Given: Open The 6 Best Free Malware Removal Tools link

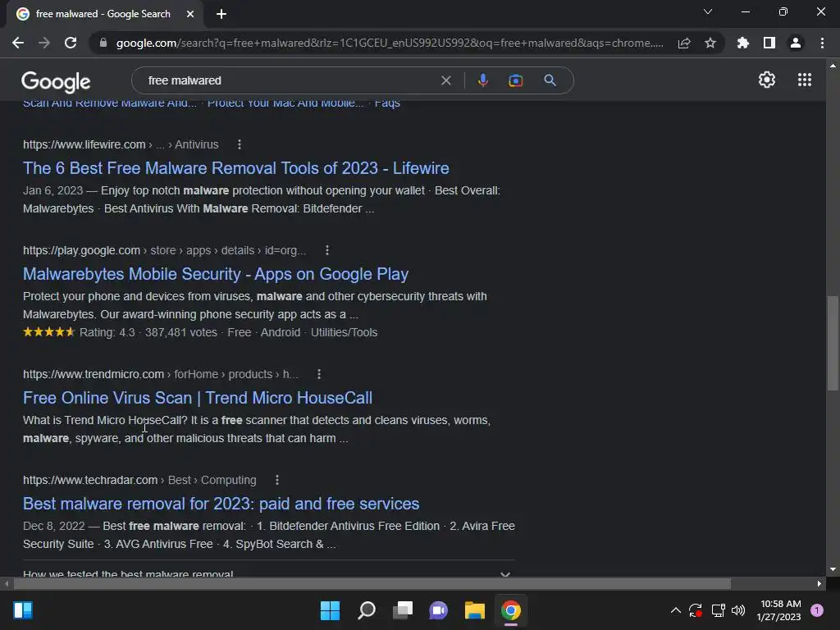Looking at the screenshot, I should coord(235,168).
